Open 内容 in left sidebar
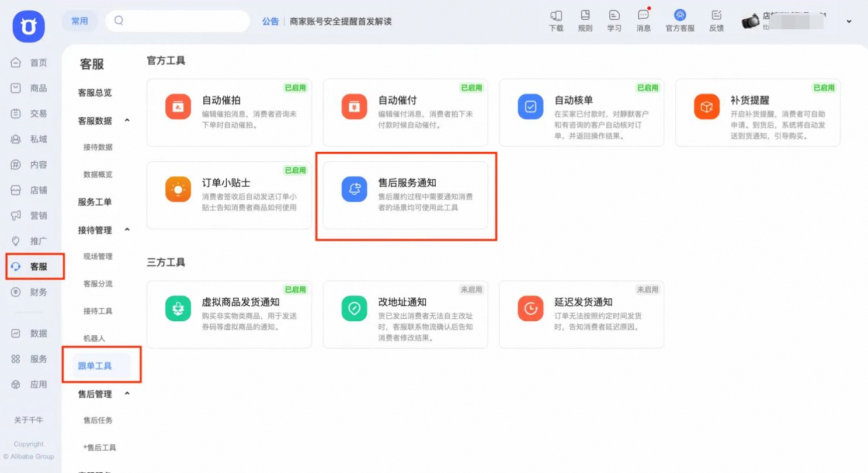Viewport: 868px width, 473px height. tap(29, 165)
